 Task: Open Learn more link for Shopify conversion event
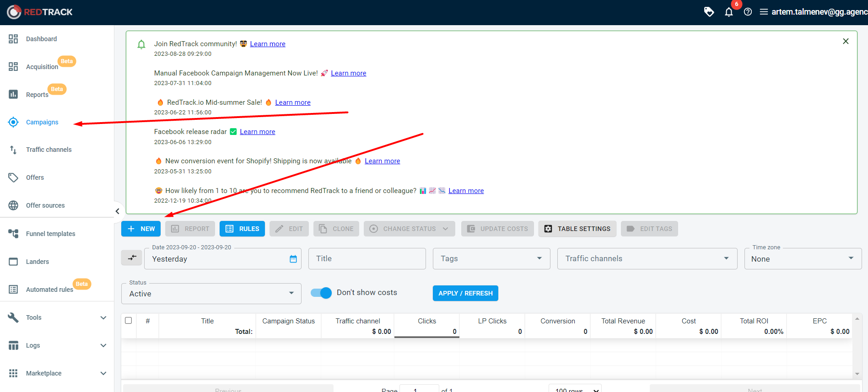[x=383, y=161]
